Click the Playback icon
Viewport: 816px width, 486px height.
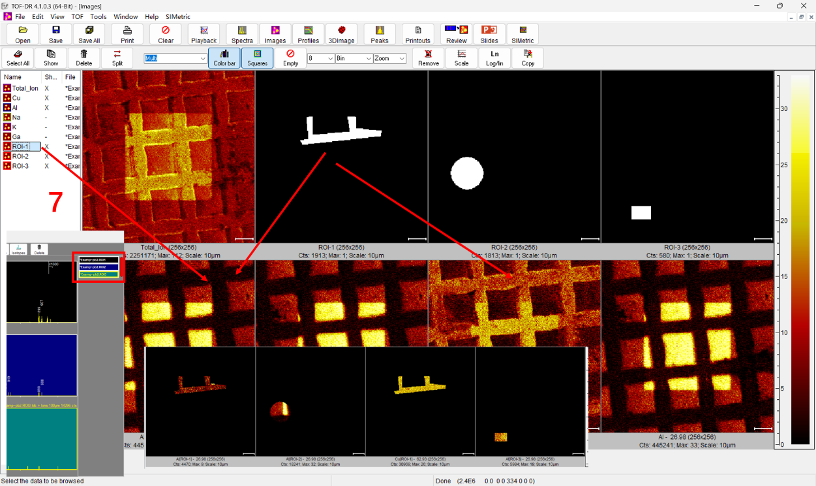pos(204,35)
